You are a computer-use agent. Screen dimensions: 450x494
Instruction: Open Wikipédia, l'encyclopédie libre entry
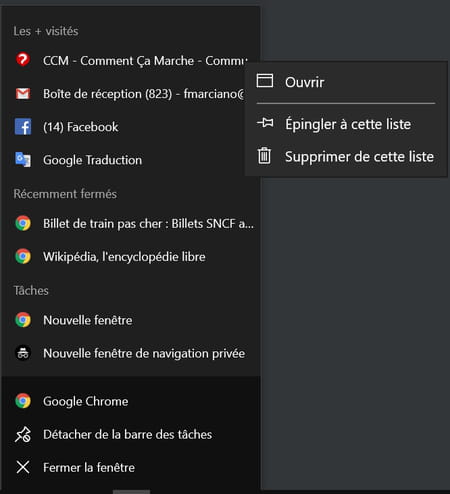[131, 256]
